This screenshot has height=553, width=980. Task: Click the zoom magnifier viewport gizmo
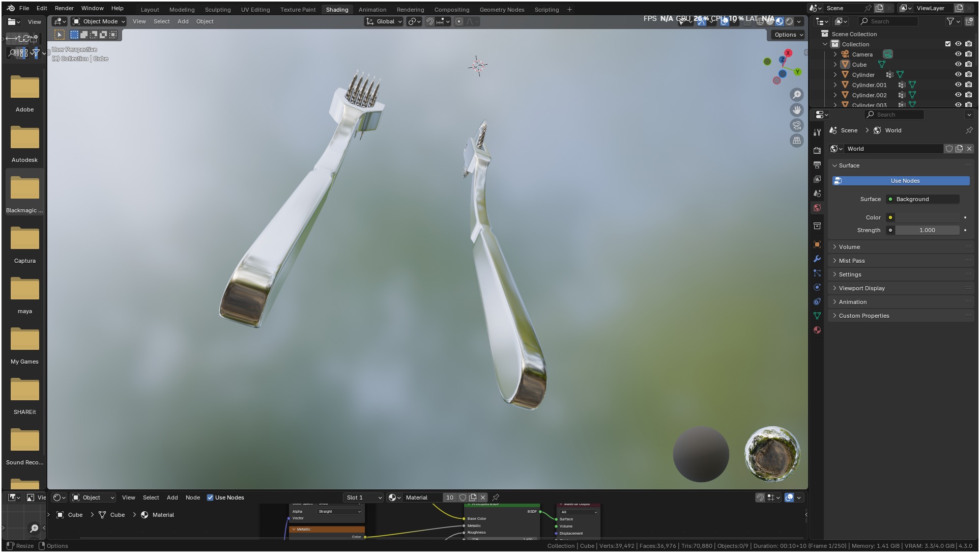click(x=797, y=95)
